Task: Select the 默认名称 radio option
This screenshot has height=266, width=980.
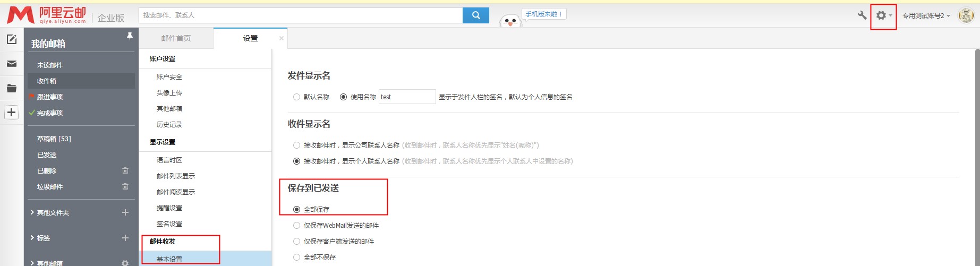Action: (296, 97)
